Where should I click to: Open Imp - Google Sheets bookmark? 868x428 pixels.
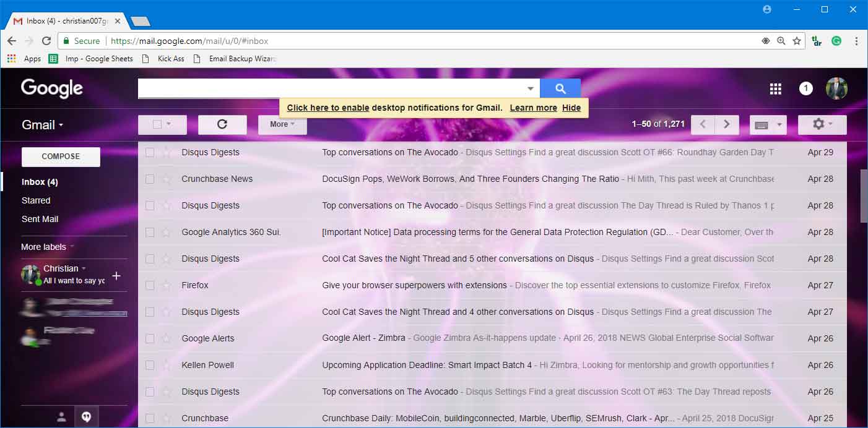[x=91, y=59]
